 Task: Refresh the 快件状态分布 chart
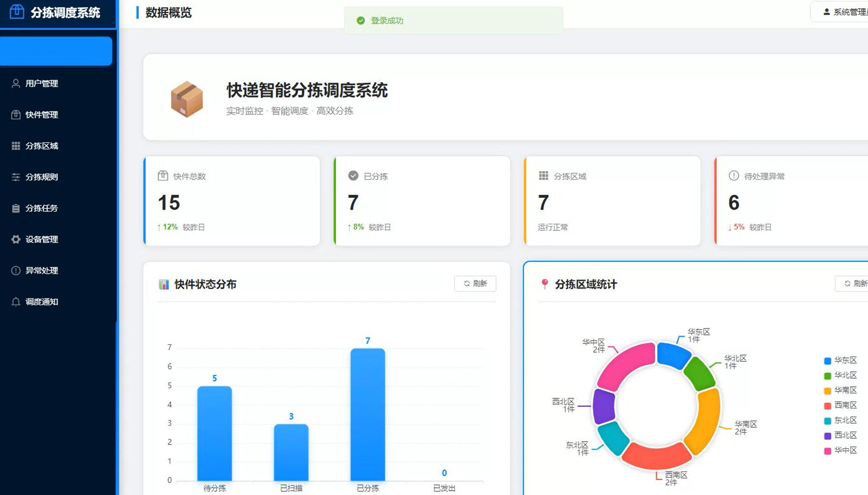(x=475, y=284)
